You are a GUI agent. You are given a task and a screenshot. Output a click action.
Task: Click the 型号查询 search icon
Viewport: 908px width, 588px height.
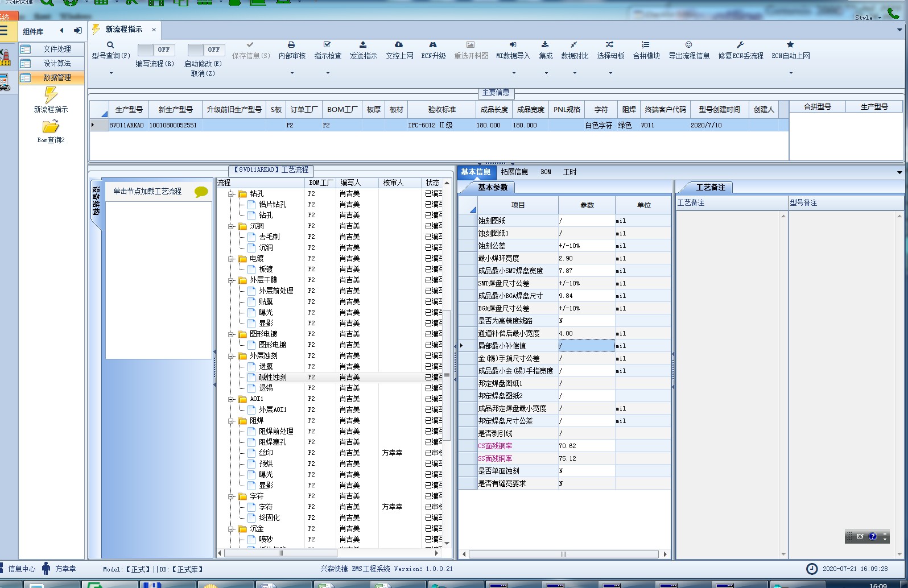(x=110, y=45)
